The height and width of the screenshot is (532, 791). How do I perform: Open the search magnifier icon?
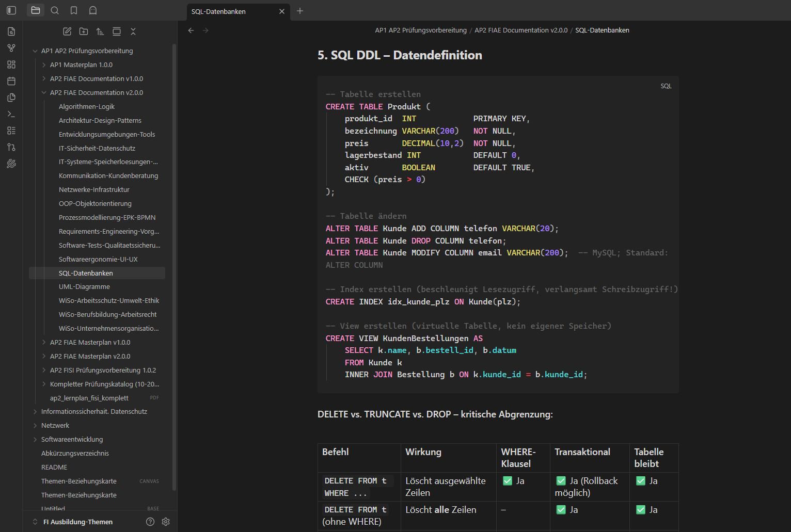point(55,10)
